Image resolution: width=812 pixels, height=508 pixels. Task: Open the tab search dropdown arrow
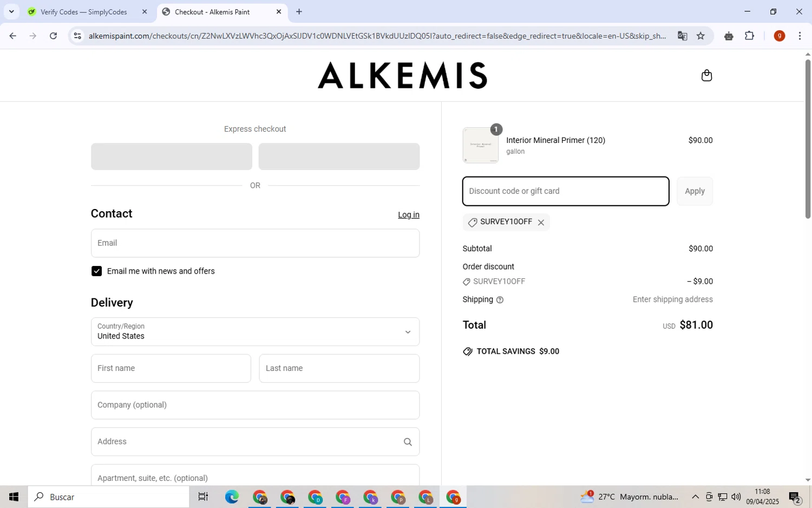[11, 11]
